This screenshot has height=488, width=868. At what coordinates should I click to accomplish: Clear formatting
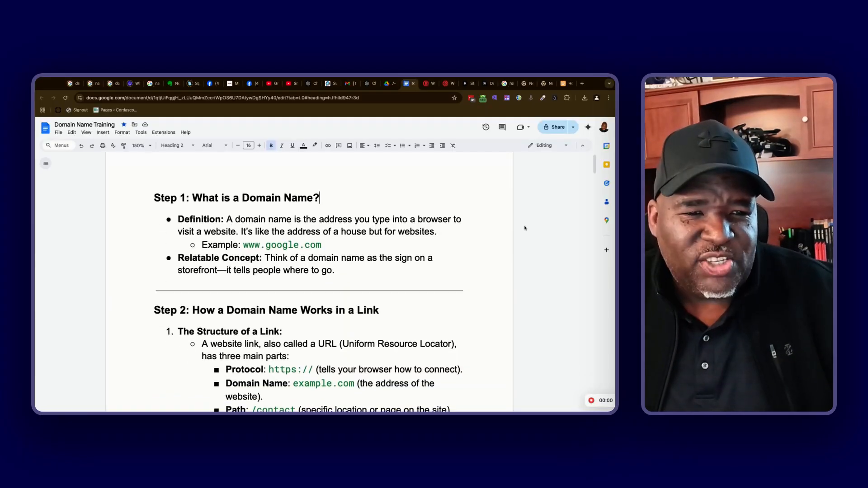tap(453, 145)
